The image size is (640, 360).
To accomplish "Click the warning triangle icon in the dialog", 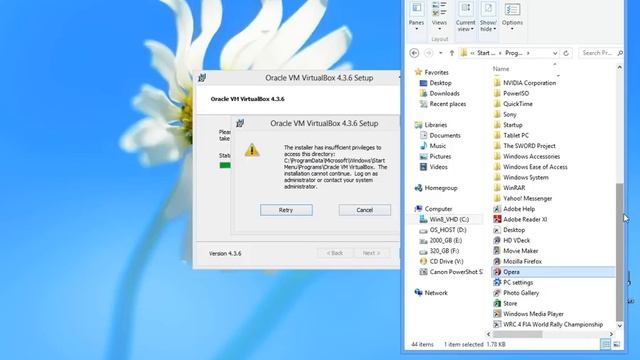I will (x=252, y=150).
